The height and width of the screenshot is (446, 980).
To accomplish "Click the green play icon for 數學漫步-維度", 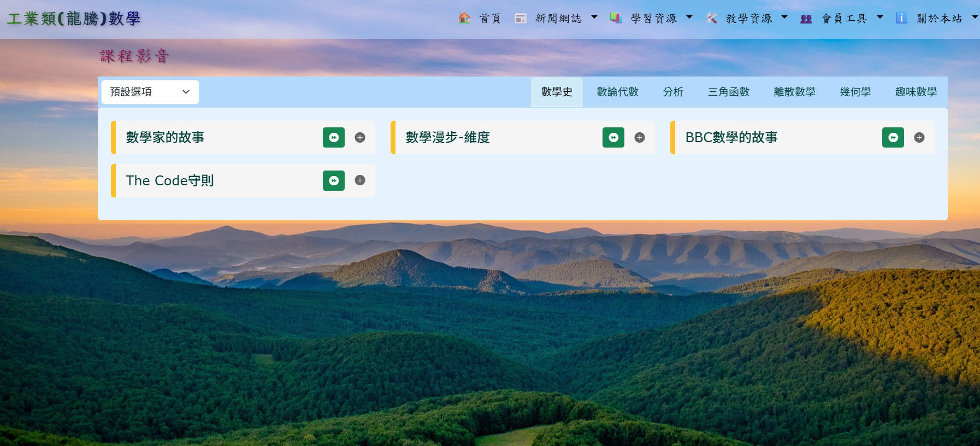I will click(x=613, y=138).
